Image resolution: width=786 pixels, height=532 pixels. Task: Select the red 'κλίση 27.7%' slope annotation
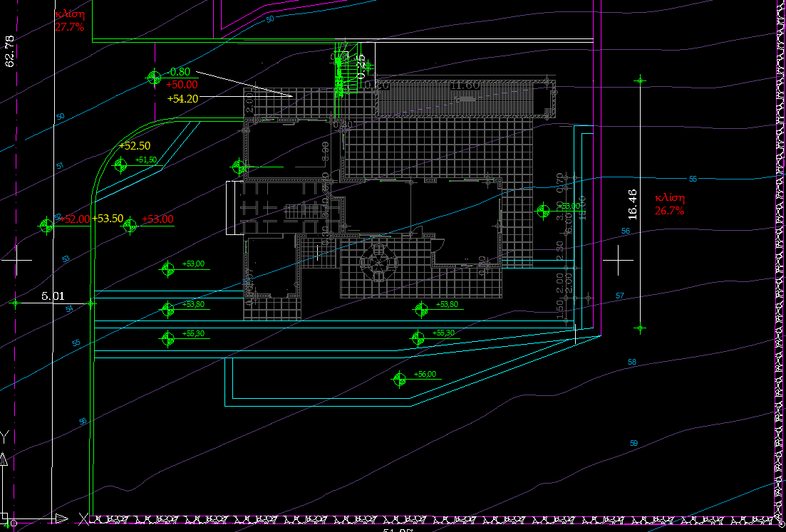pyautogui.click(x=70, y=21)
